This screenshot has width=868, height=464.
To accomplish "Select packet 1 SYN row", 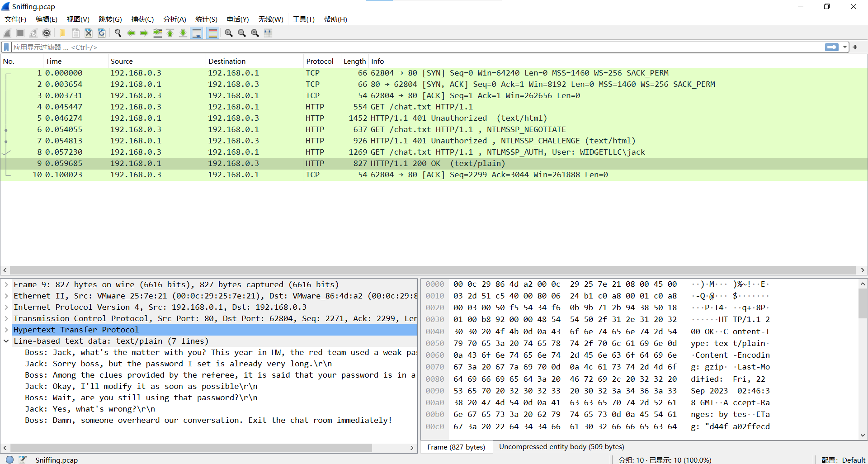I will tap(434, 73).
